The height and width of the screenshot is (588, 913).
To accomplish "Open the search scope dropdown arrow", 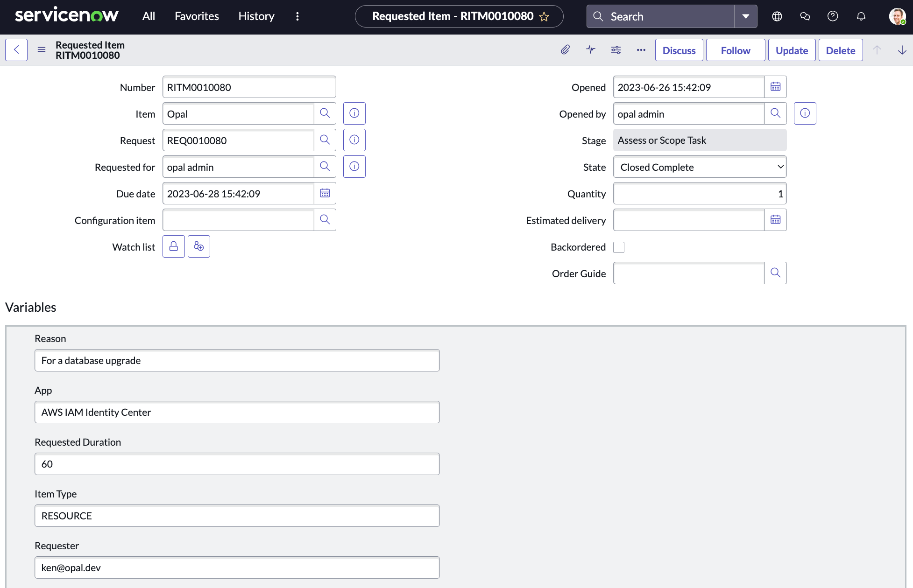I will [x=746, y=16].
